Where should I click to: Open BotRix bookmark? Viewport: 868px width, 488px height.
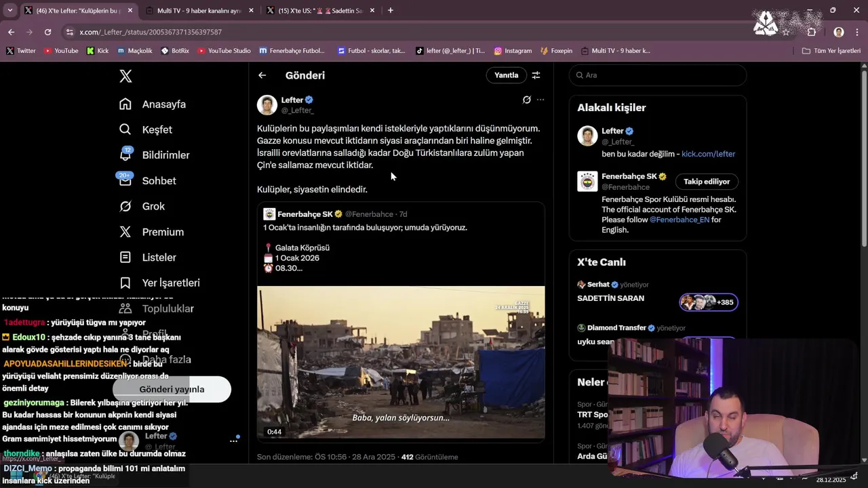[x=175, y=51]
